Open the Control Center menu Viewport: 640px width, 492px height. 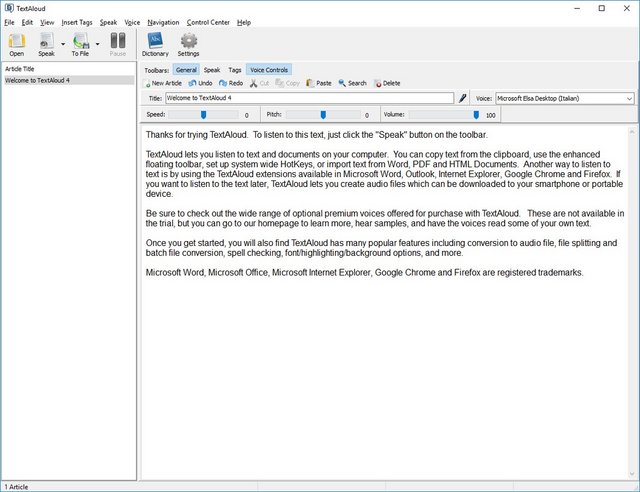tap(208, 22)
